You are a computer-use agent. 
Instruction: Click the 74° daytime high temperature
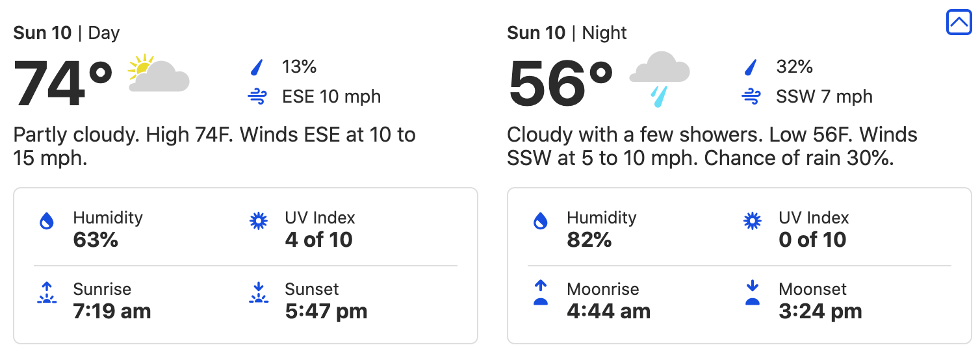63,83
